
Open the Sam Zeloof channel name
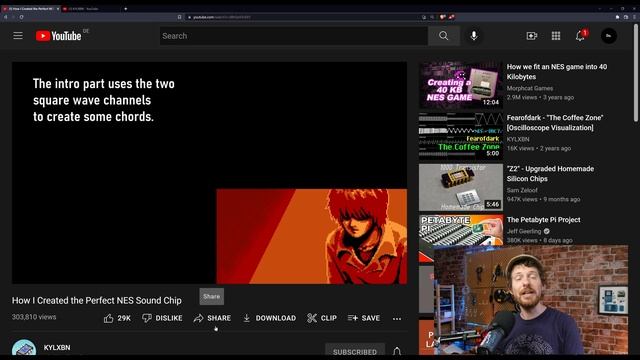point(522,190)
